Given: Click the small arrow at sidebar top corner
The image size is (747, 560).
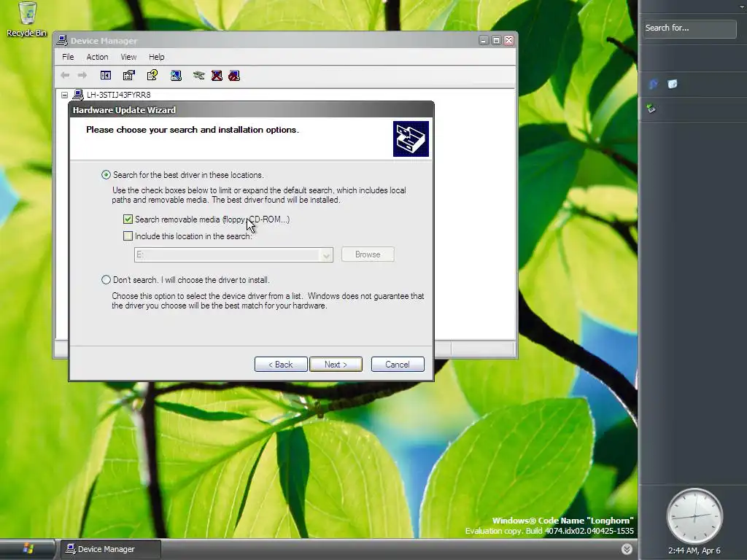Looking at the screenshot, I should pyautogui.click(x=742, y=7).
